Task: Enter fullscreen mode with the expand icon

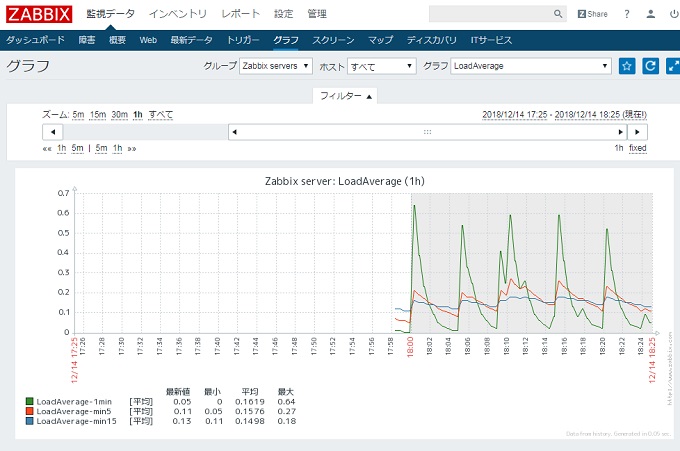Action: [671, 66]
